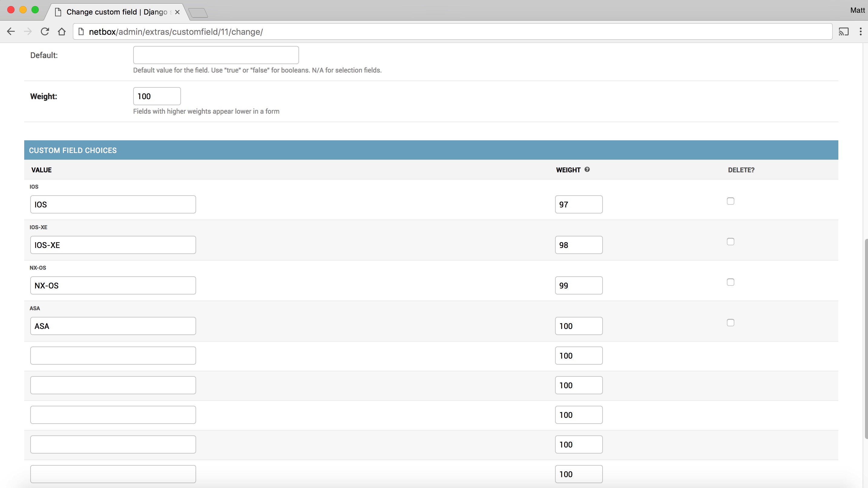868x488 pixels.
Task: Open the Chrome three-dot menu
Action: point(860,32)
